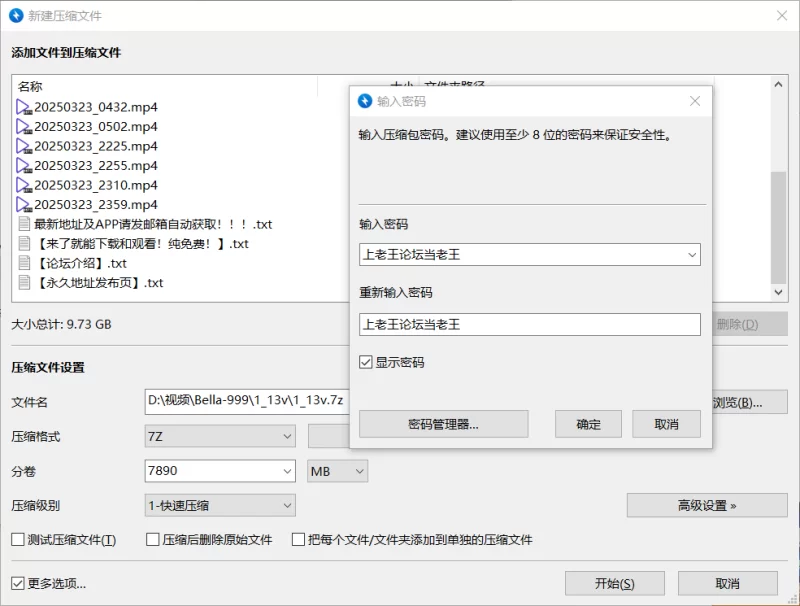Click the 名称 column header
This screenshot has width=800, height=606.
point(30,86)
